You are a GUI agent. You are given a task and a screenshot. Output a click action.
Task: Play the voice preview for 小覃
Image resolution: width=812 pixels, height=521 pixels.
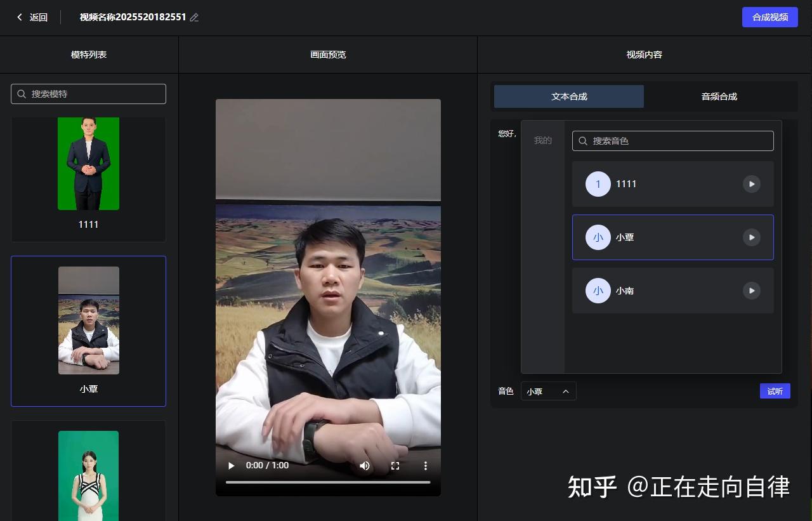coord(751,237)
